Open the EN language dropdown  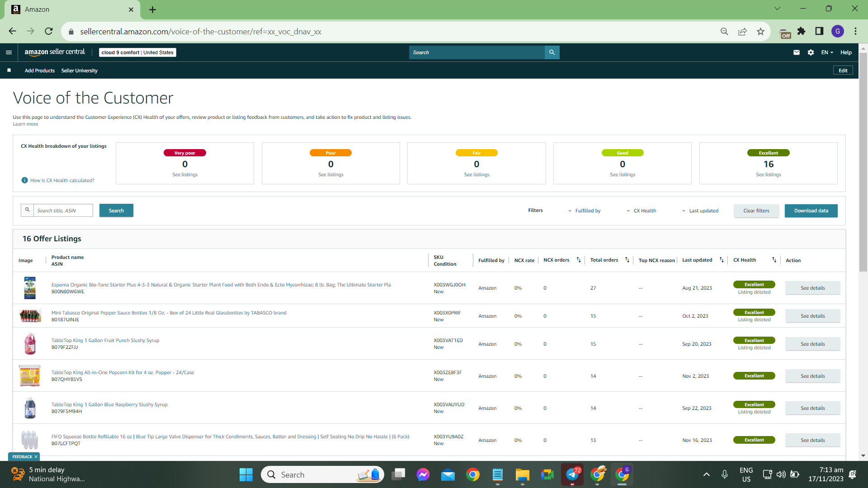pyautogui.click(x=827, y=52)
